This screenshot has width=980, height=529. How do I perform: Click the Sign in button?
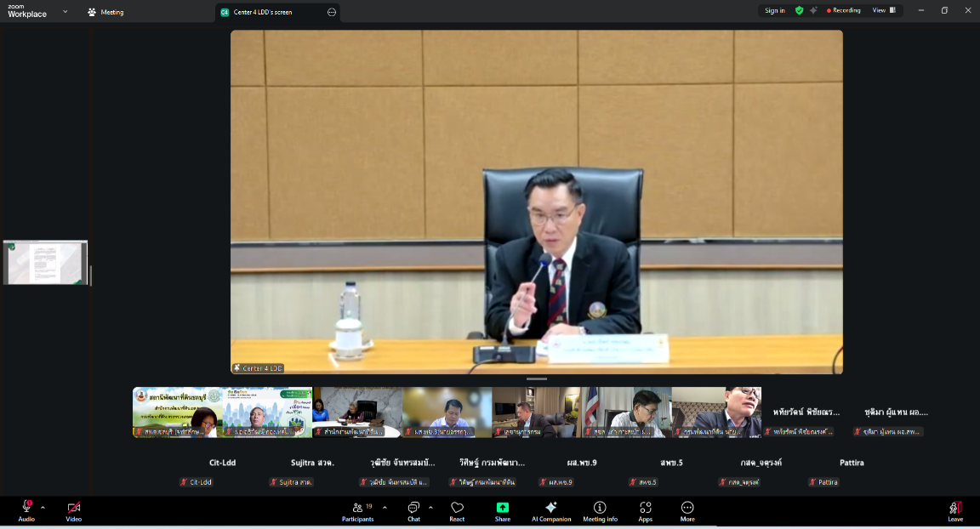(x=774, y=10)
